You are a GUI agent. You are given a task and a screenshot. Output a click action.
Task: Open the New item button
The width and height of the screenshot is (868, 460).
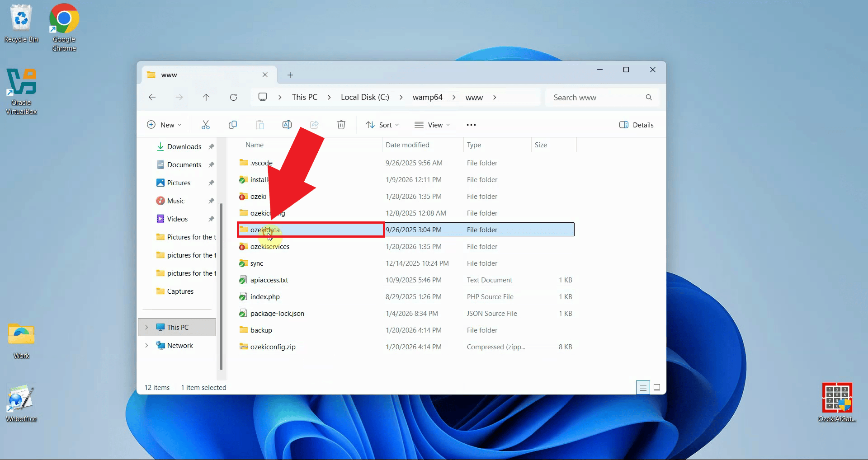(164, 125)
